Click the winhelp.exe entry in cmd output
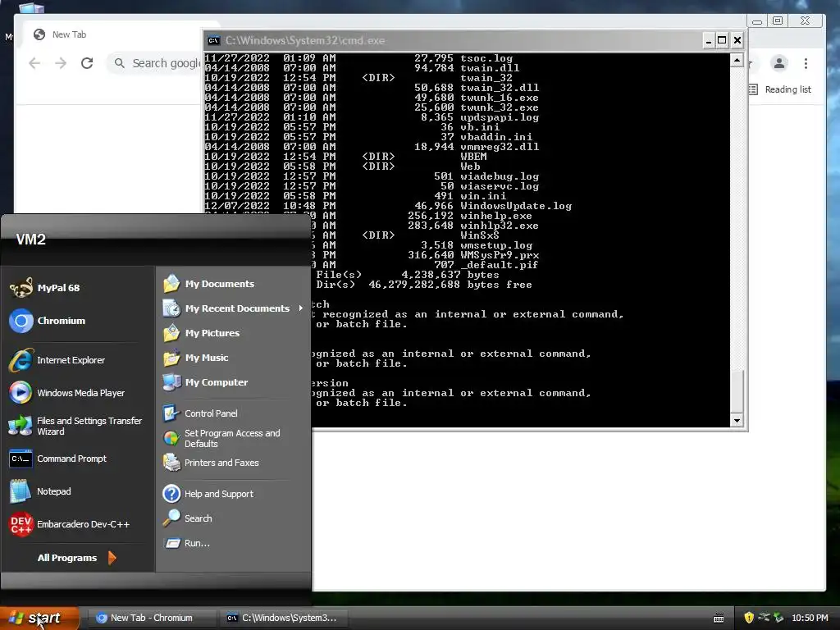 pos(496,216)
